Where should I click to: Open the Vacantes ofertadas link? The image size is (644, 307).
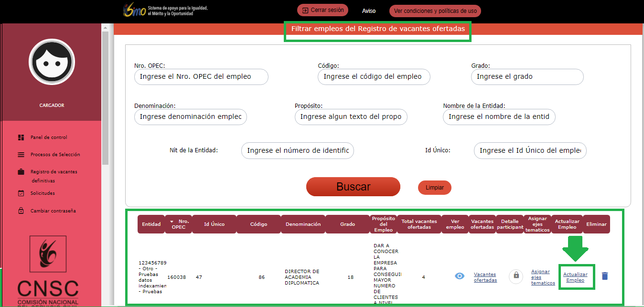(x=485, y=277)
